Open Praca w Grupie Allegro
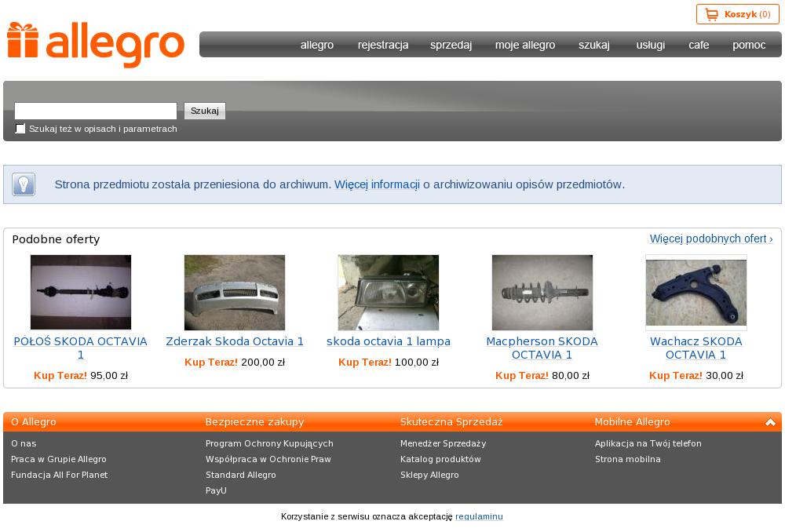The width and height of the screenshot is (785, 532). point(59,459)
